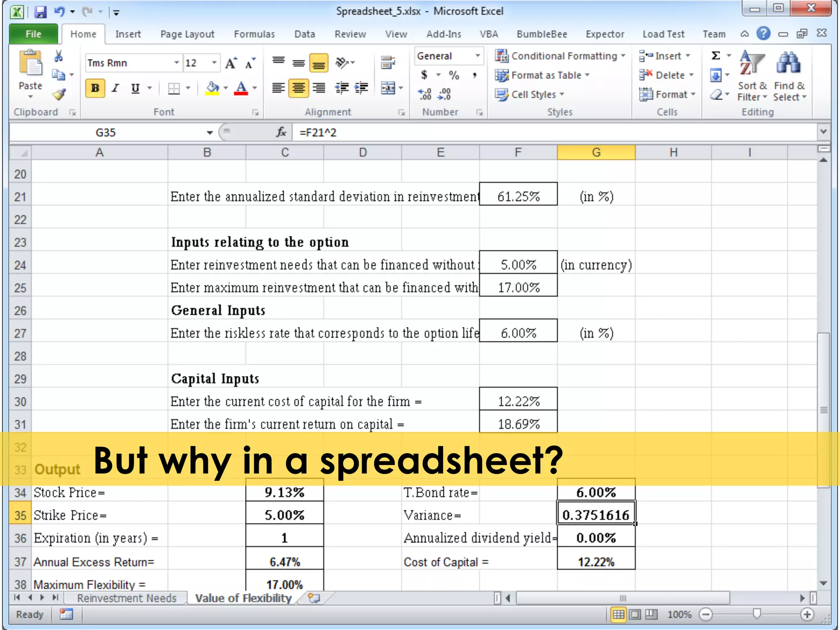This screenshot has height=630, width=840.
Task: Click the Cut scissors icon
Action: 58,56
